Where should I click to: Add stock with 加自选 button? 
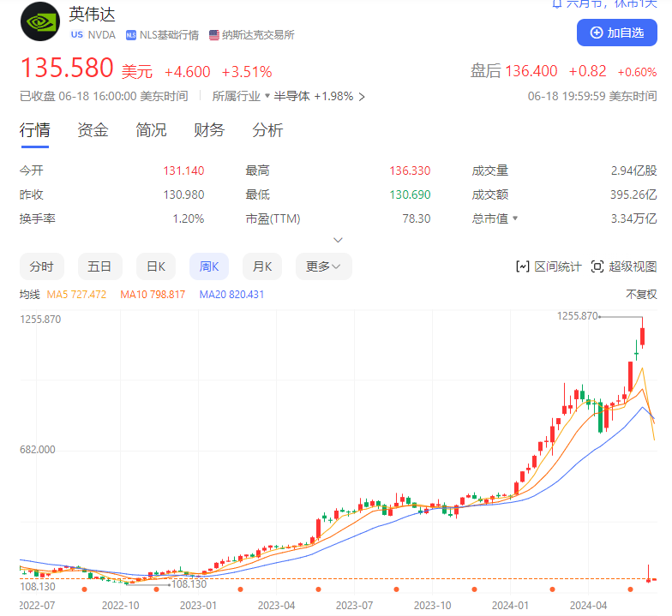point(617,33)
